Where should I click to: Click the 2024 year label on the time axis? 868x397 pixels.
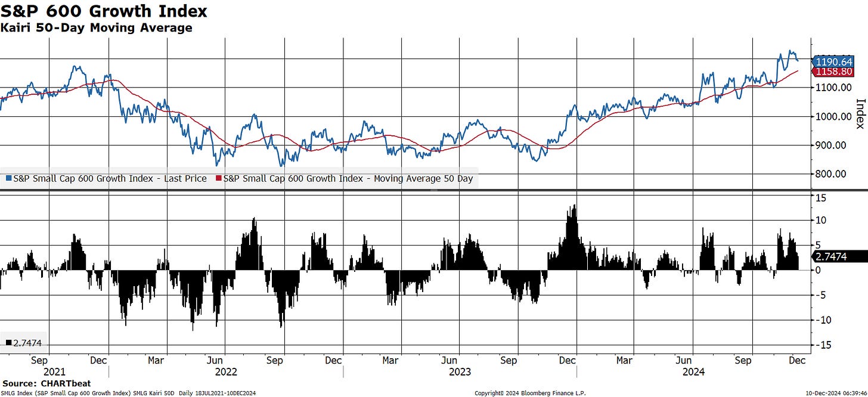pos(693,371)
